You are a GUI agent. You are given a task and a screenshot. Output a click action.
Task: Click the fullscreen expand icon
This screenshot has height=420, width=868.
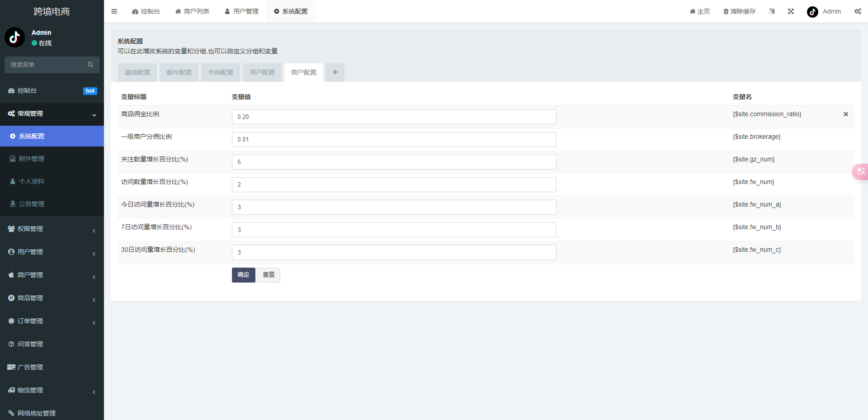coord(791,11)
